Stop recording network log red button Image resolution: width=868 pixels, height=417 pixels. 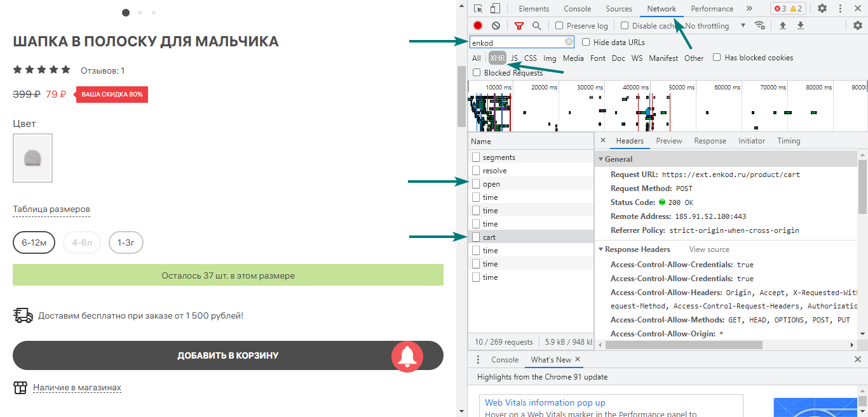pos(478,25)
